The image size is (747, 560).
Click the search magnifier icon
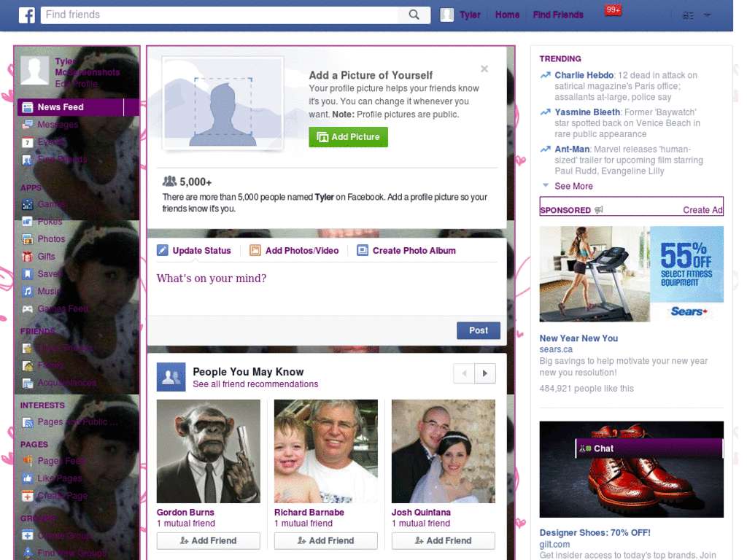click(414, 15)
